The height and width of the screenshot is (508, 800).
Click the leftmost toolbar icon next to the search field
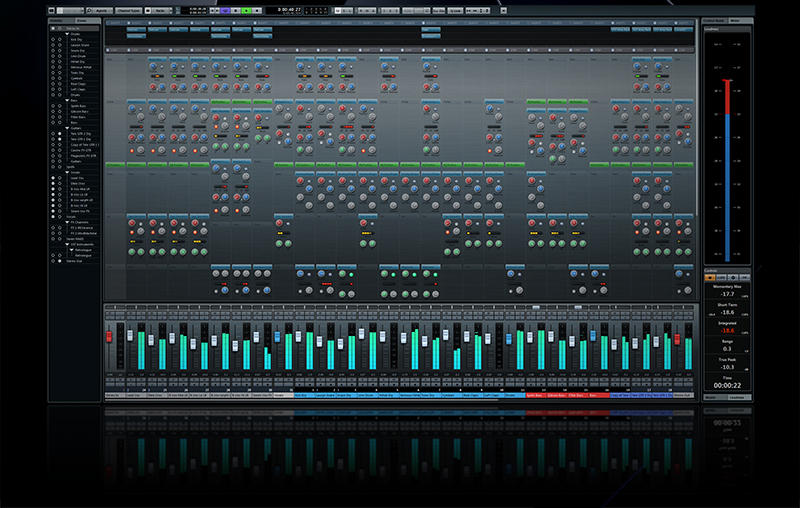[52, 10]
